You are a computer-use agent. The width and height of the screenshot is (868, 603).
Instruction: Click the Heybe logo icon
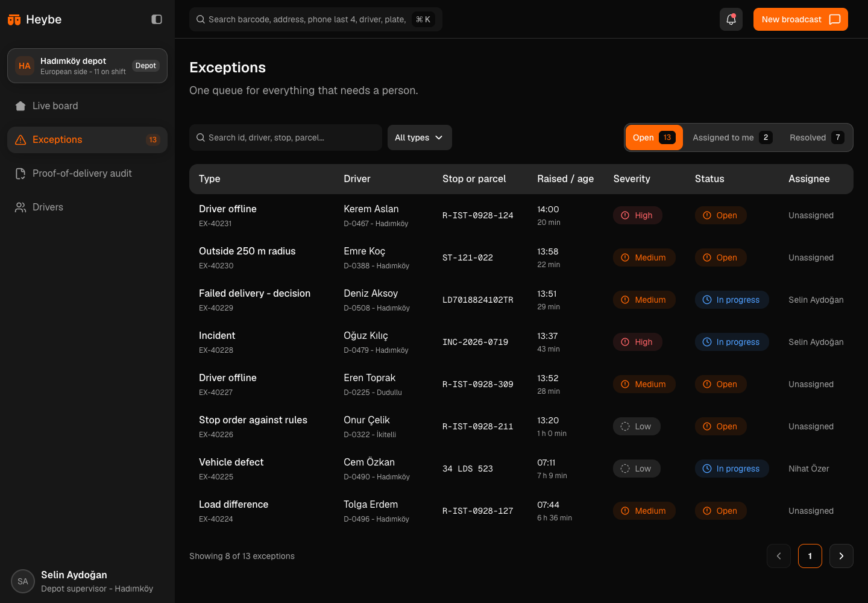[14, 20]
